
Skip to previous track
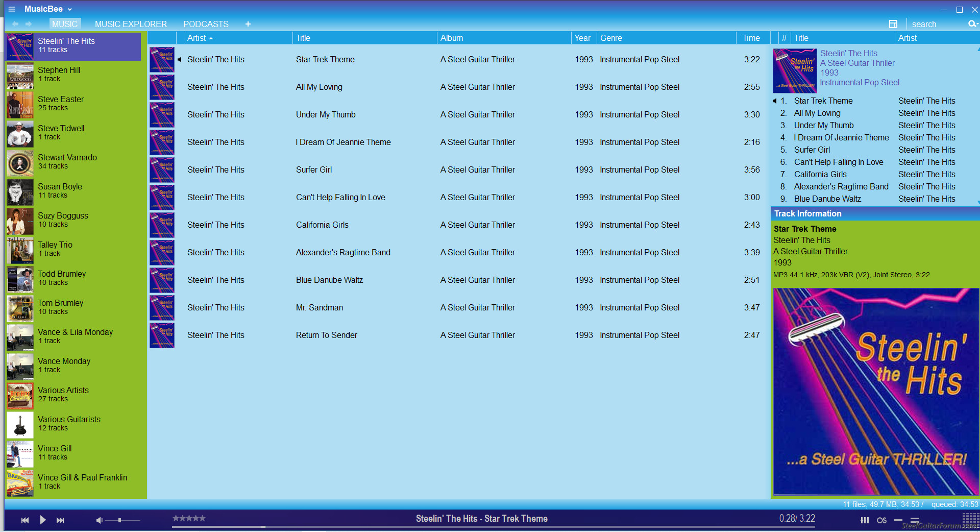tap(25, 520)
